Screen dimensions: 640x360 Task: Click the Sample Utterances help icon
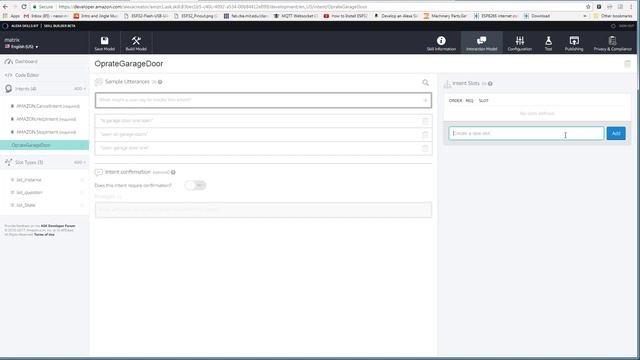pyautogui.click(x=160, y=82)
